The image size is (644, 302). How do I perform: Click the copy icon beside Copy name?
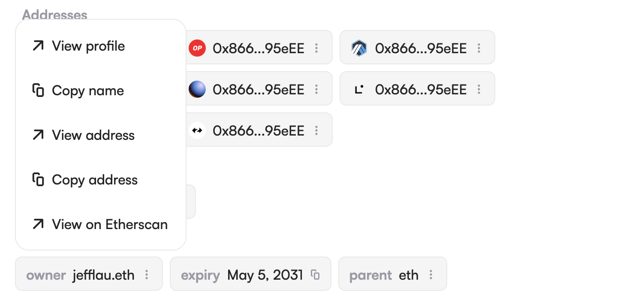tap(39, 91)
